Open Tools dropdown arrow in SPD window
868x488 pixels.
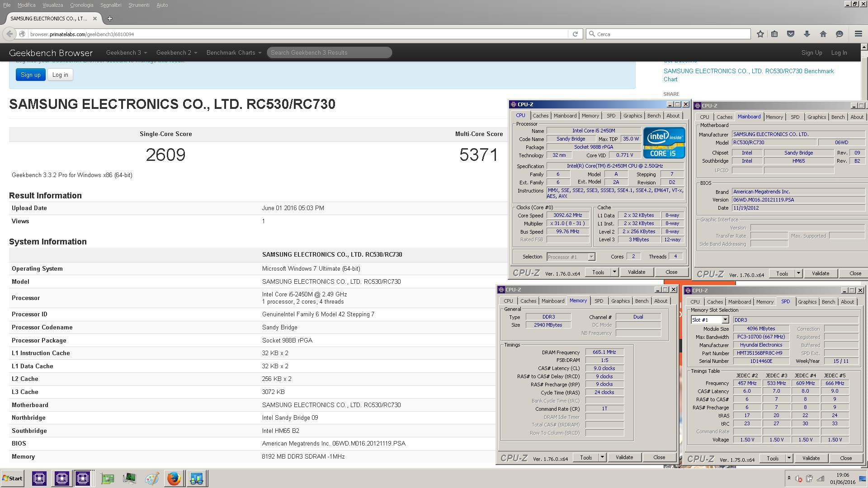coord(789,458)
